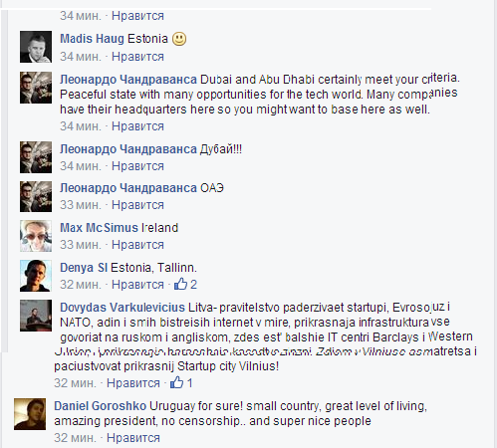Screen dimensions: 497x448
Task: Open Max McSimus's name link
Action: (x=99, y=228)
